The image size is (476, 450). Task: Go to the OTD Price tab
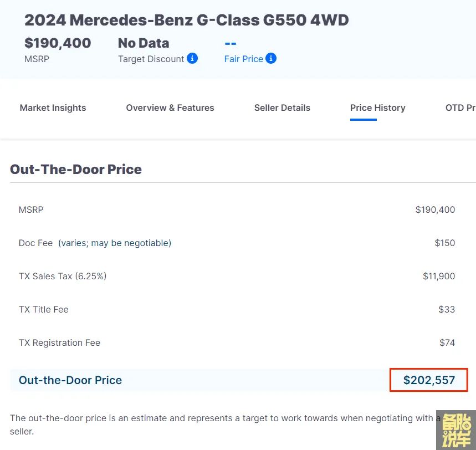(x=460, y=108)
